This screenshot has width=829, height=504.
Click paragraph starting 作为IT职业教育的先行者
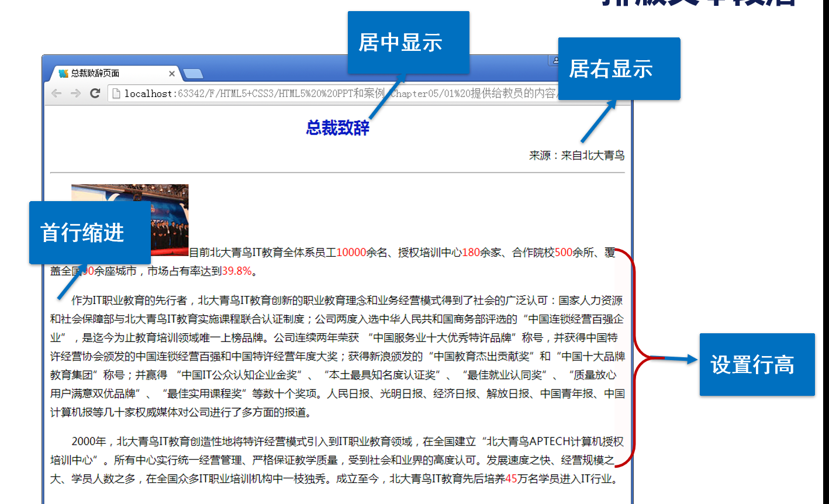click(x=337, y=357)
